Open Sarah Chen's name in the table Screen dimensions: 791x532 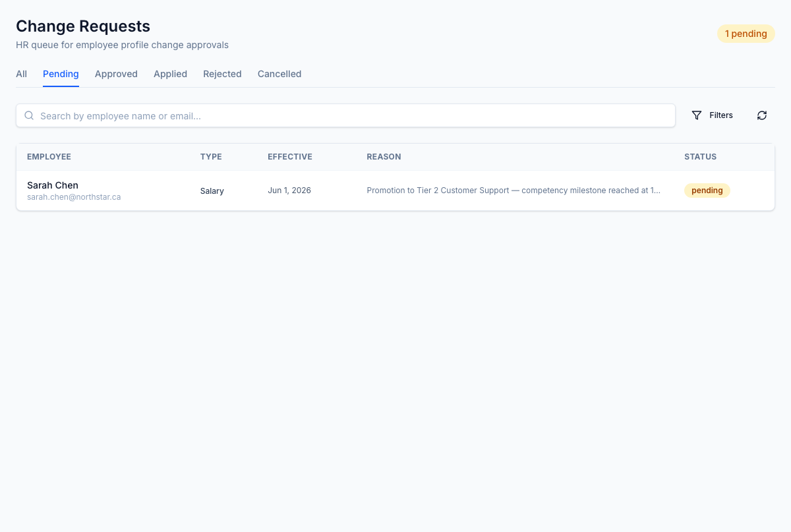pyautogui.click(x=53, y=185)
